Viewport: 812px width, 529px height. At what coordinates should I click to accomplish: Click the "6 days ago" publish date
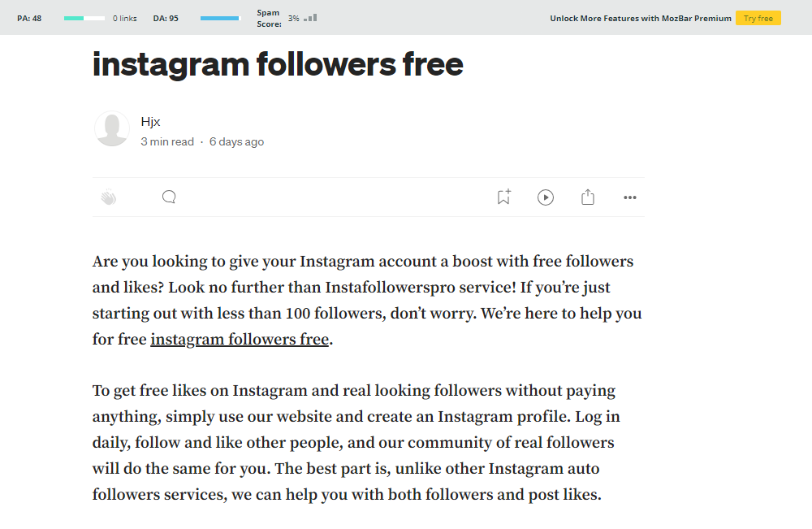[x=236, y=141]
